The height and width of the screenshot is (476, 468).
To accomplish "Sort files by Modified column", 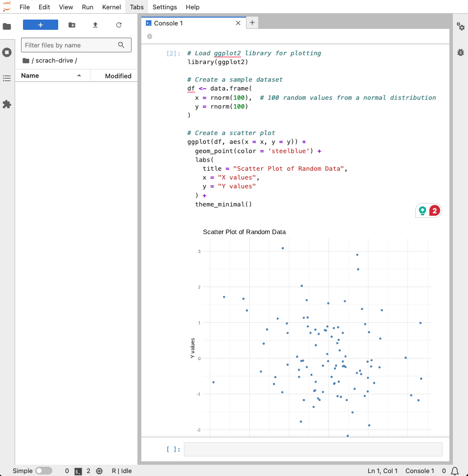I will point(118,76).
